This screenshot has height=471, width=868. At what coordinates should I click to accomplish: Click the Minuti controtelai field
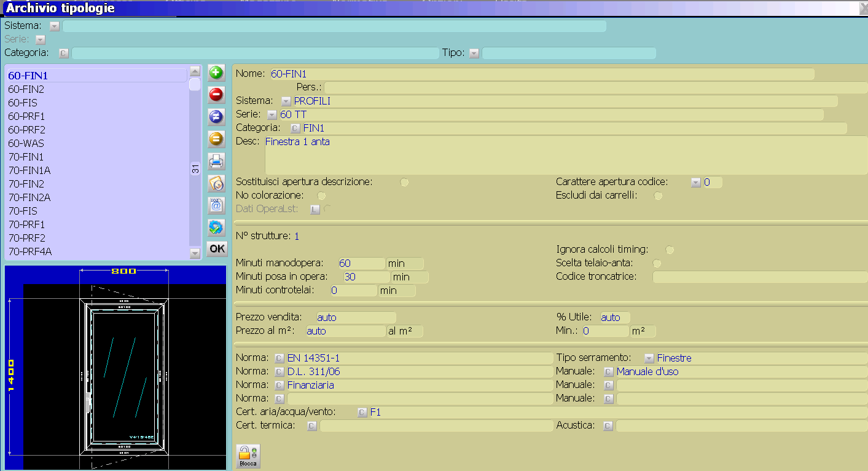coord(353,291)
